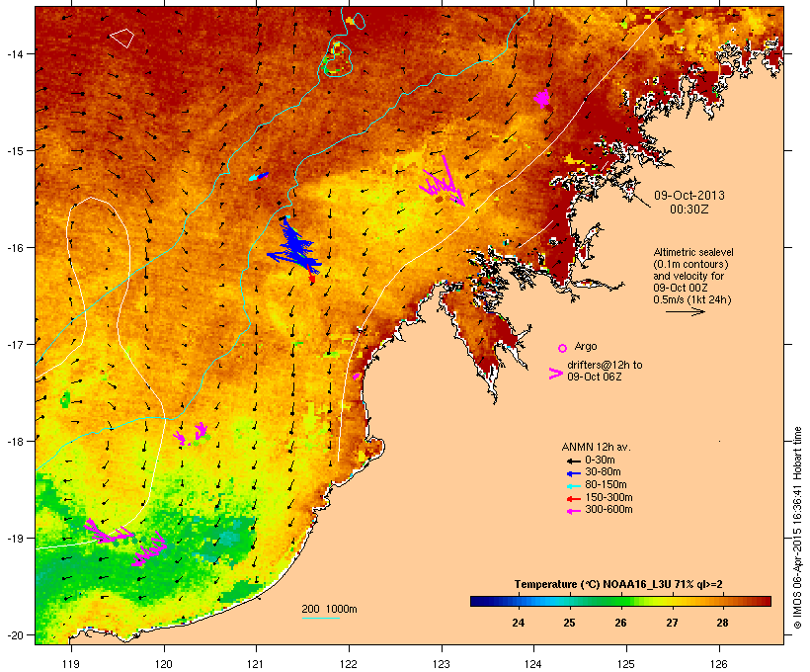The width and height of the screenshot is (810, 672).
Task: Select the magenta 300-600m arrow legend icon
Action: tap(573, 511)
